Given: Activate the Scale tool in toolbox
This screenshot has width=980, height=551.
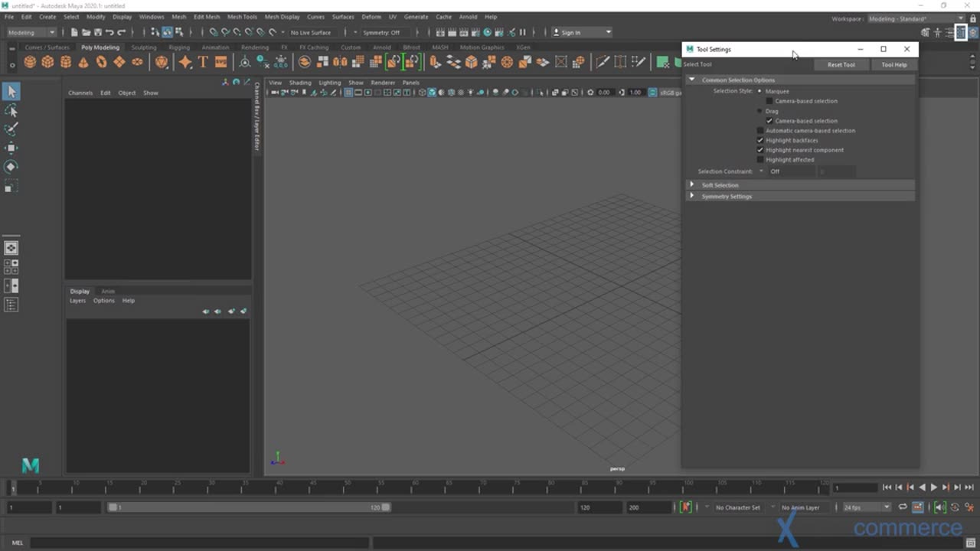Looking at the screenshot, I should click(x=11, y=186).
